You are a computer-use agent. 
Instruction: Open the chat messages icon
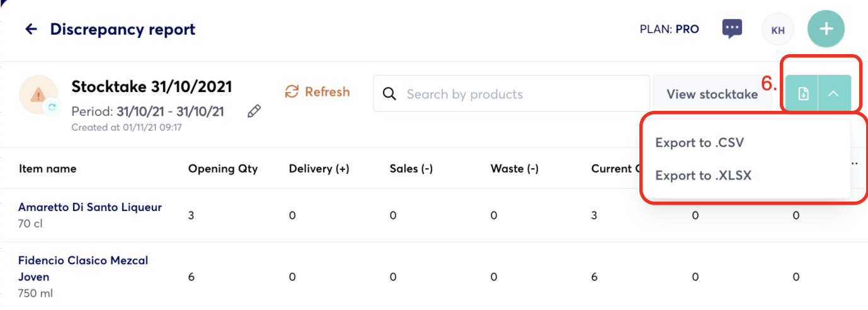(731, 28)
